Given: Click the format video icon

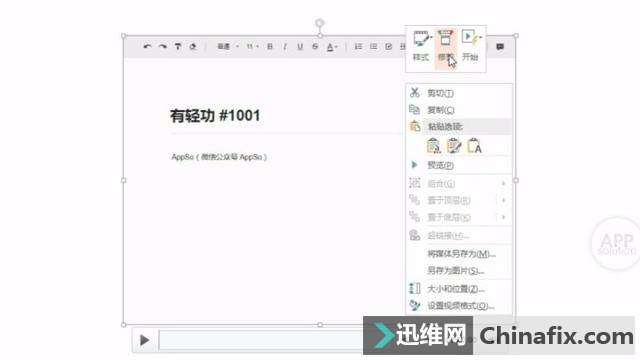Looking at the screenshot, I should click(x=415, y=305).
